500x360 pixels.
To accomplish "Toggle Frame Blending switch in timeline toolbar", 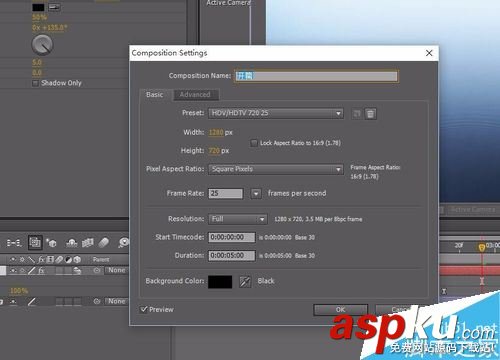I will (x=88, y=243).
